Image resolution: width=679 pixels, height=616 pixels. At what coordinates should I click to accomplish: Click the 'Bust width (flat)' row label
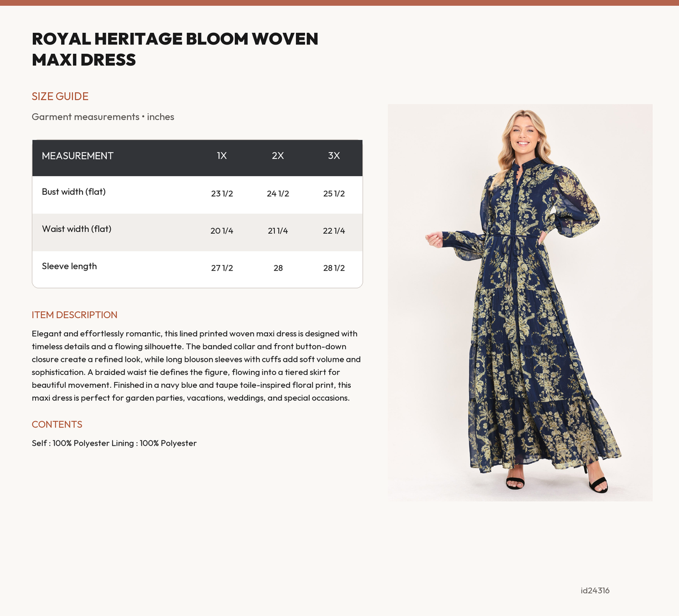[74, 192]
